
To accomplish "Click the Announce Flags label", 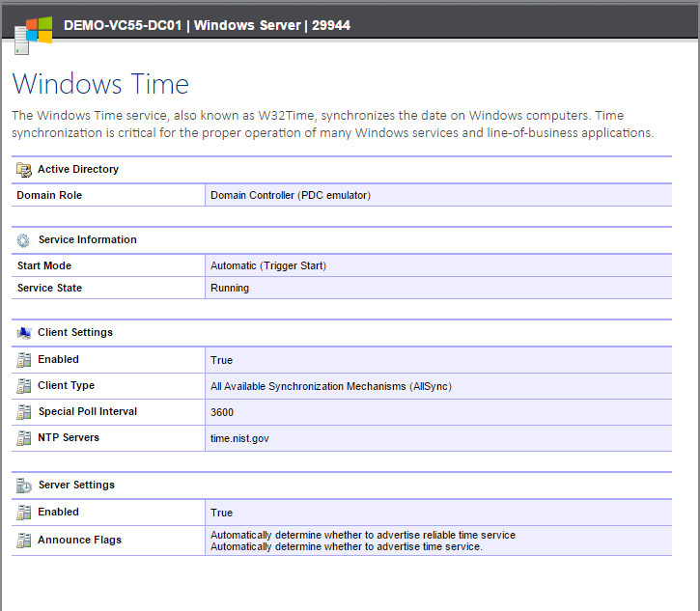I will (x=79, y=540).
